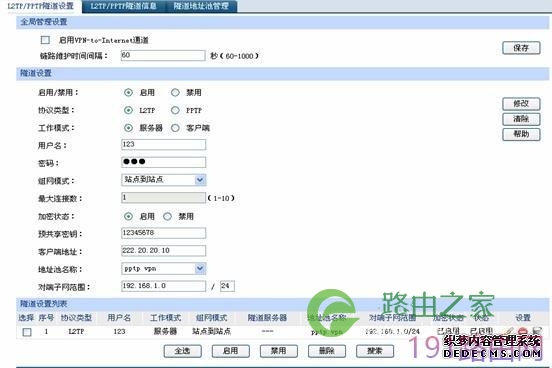Click the 保存 button
The width and height of the screenshot is (552, 368).
(521, 48)
